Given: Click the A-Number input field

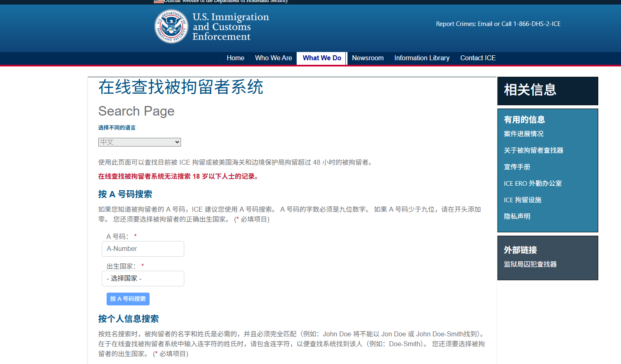Looking at the screenshot, I should (x=143, y=249).
